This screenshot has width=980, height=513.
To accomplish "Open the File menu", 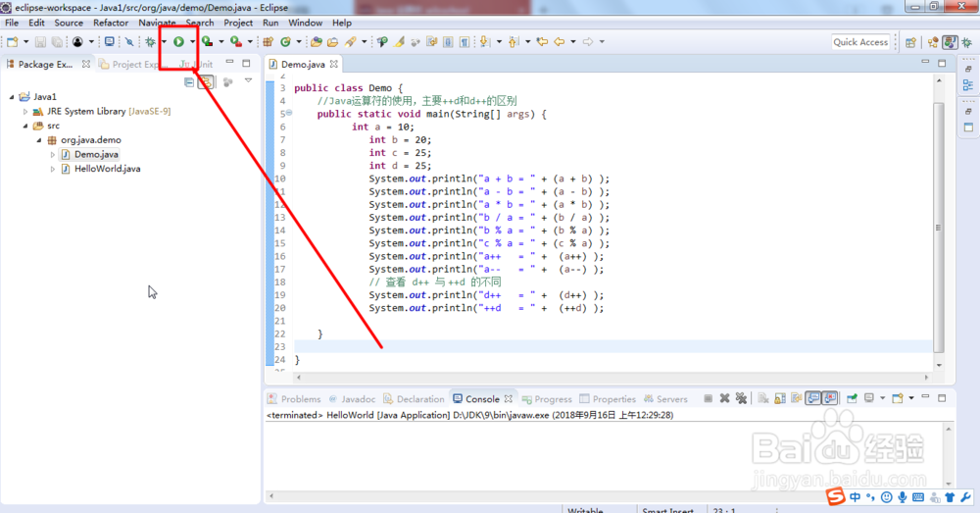I will coord(12,23).
